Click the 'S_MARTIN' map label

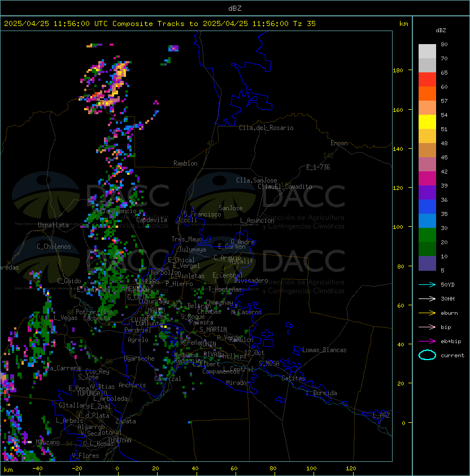pos(213,330)
